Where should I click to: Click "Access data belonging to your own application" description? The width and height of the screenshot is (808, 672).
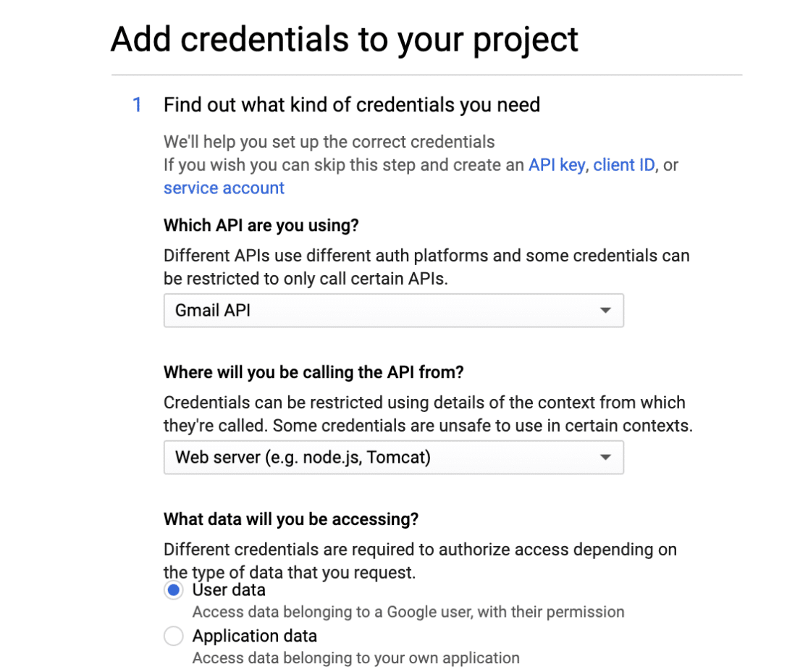point(356,658)
